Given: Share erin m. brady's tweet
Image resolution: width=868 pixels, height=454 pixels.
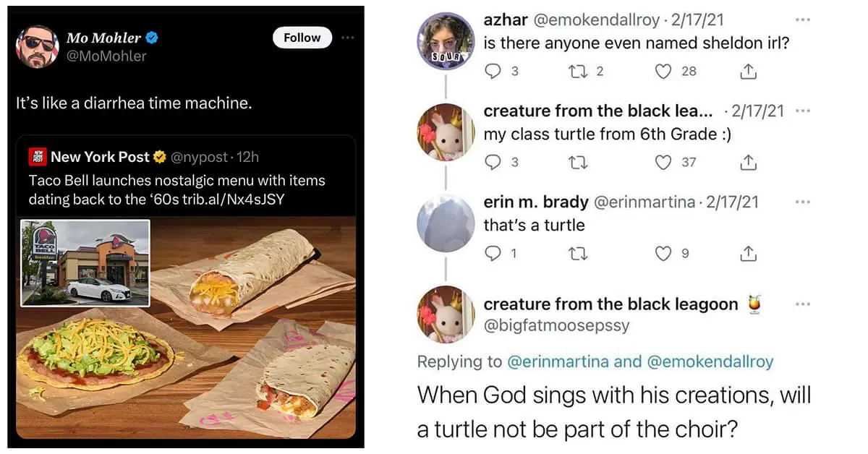Looking at the screenshot, I should coord(749,253).
